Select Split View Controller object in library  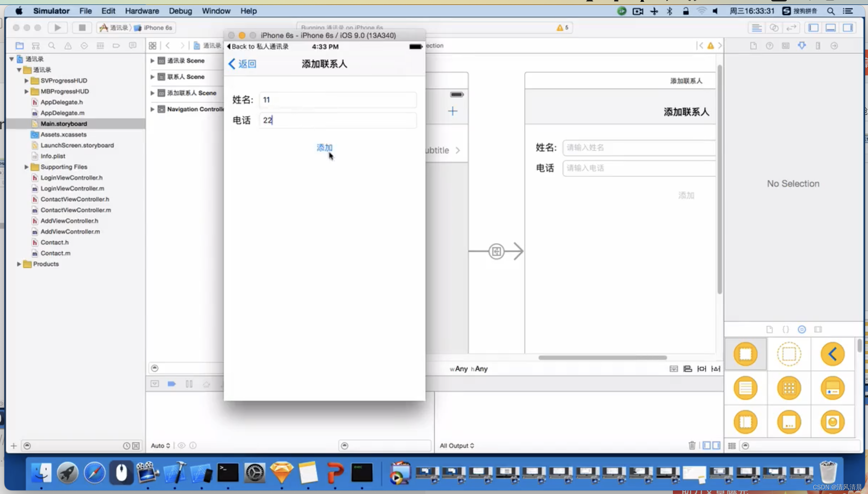tap(745, 421)
